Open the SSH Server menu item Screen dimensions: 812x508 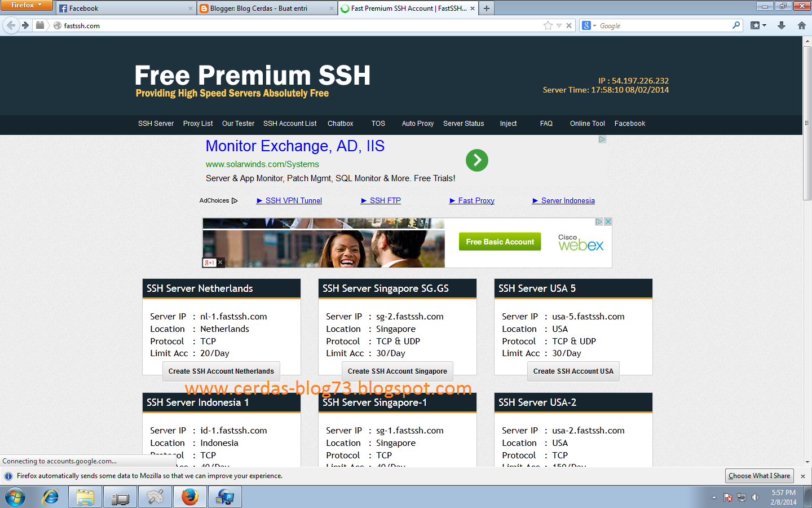click(x=156, y=124)
